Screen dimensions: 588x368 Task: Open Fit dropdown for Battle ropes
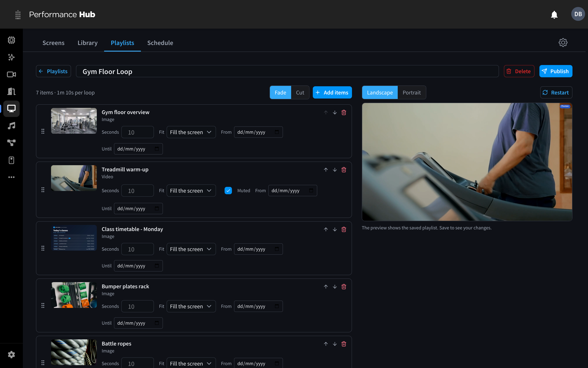pos(191,363)
